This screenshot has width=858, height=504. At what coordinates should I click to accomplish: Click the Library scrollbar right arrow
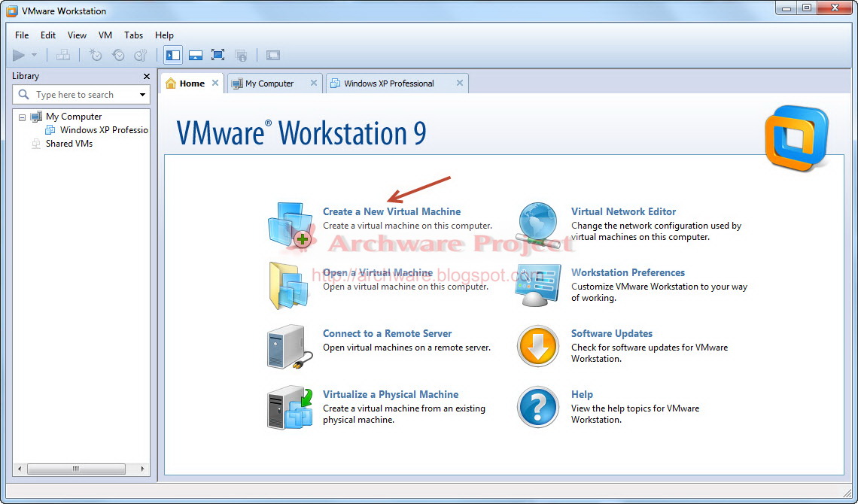(143, 469)
